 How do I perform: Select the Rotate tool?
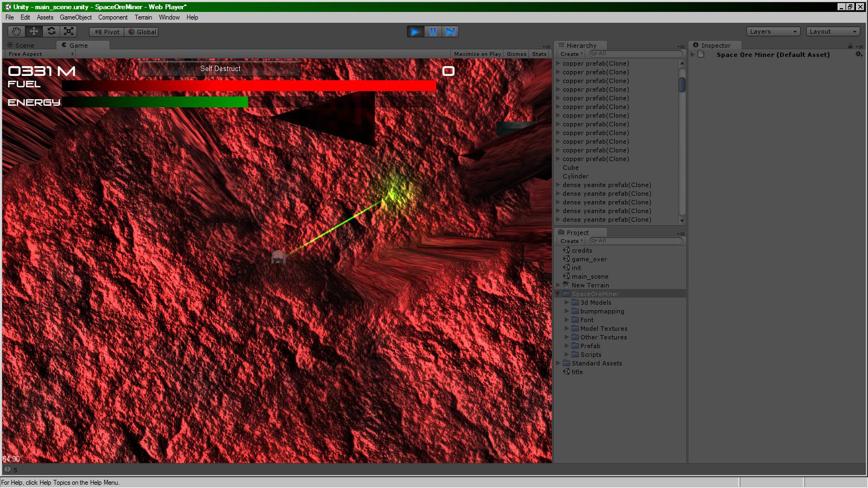[x=51, y=31]
